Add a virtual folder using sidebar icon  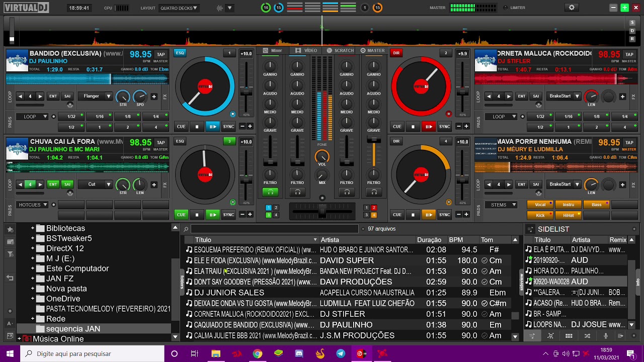tap(10, 242)
